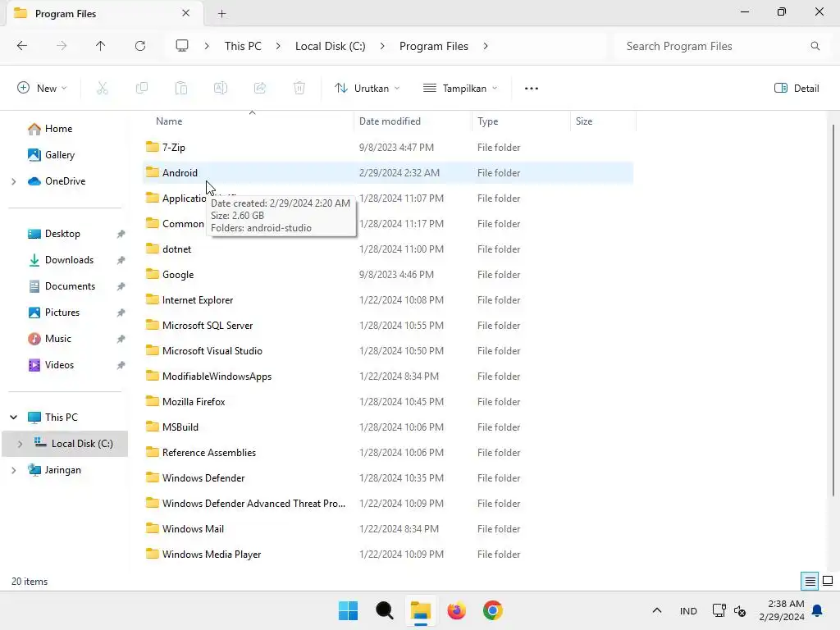This screenshot has height=630, width=840.
Task: Click This PC breadcrumb in address bar
Action: (243, 46)
